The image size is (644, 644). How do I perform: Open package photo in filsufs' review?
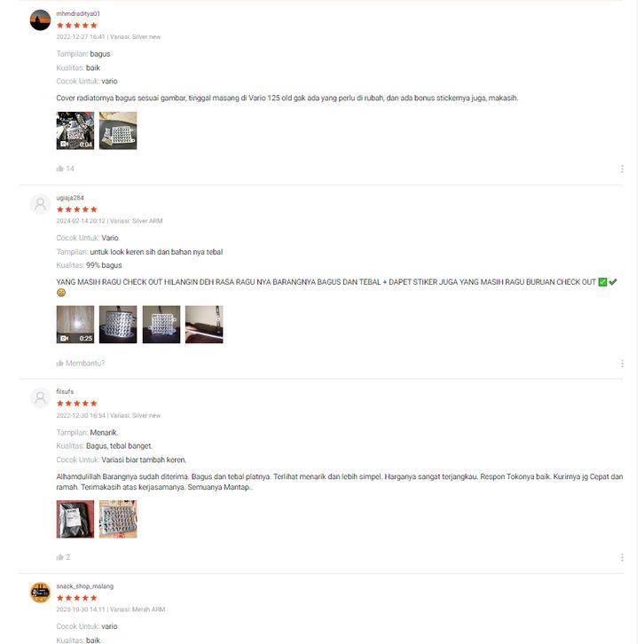point(75,519)
